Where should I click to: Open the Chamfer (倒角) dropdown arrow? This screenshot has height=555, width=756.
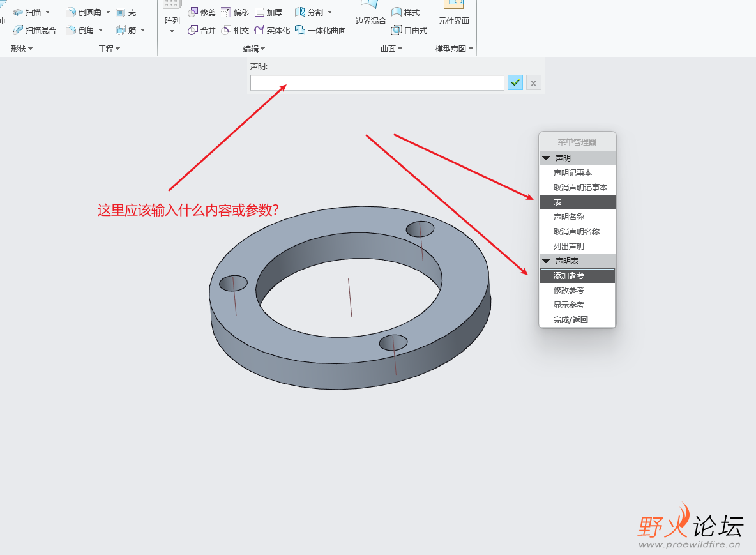pyautogui.click(x=101, y=30)
